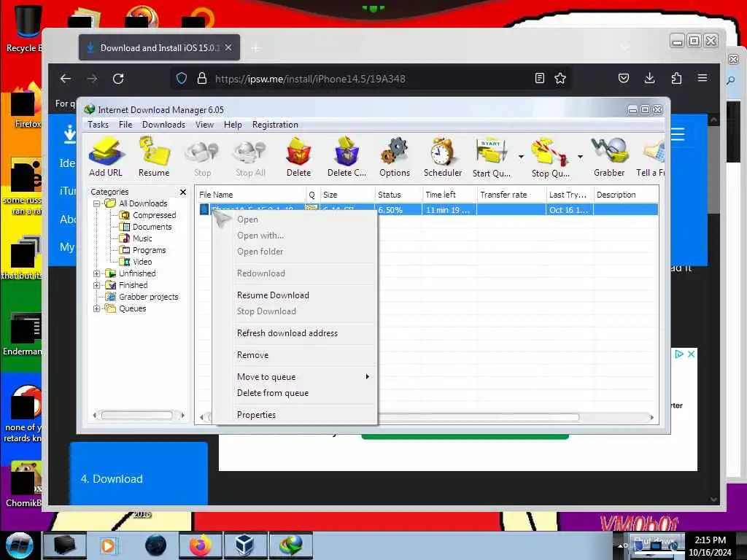Click the Stop toolbar icon
The height and width of the screenshot is (560, 747).
[x=203, y=157]
